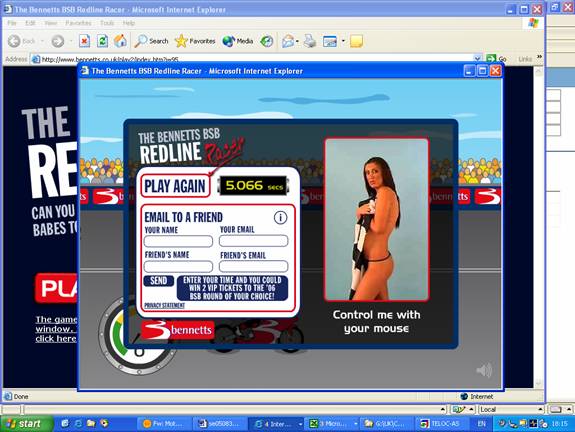Click the Search magnifier toolbar button
This screenshot has height=432, width=575.
point(151,41)
